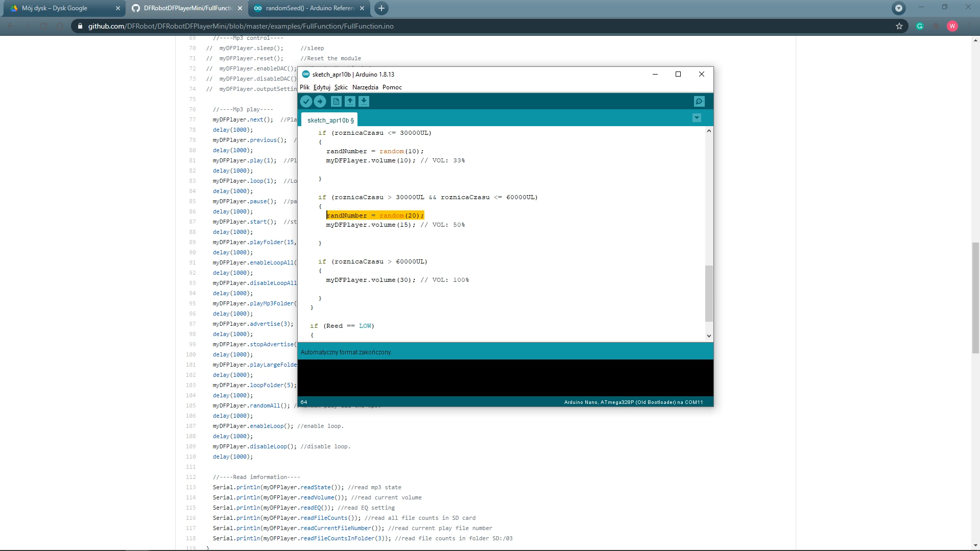Viewport: 980px width, 551px height.
Task: Click the board info in Arduino status bar
Action: point(633,402)
